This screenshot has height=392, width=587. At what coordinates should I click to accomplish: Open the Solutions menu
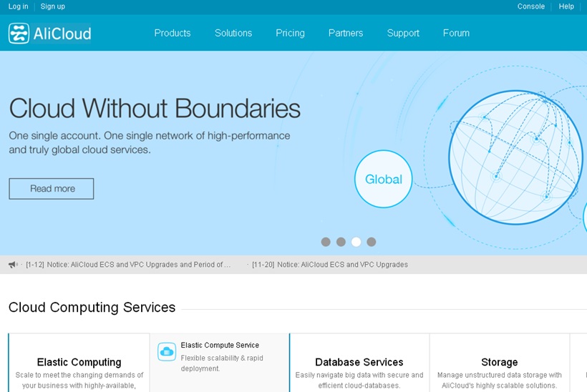click(x=233, y=34)
